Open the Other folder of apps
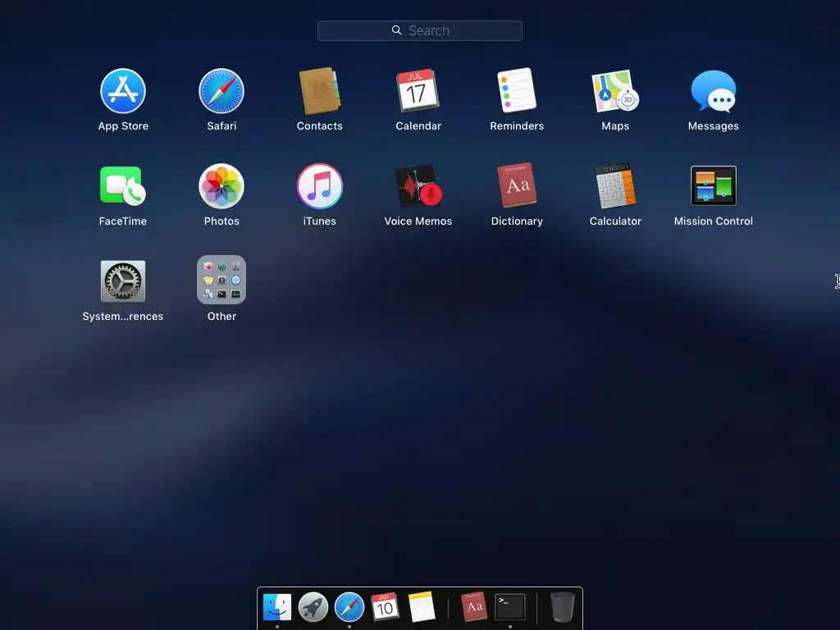This screenshot has height=630, width=840. [221, 280]
